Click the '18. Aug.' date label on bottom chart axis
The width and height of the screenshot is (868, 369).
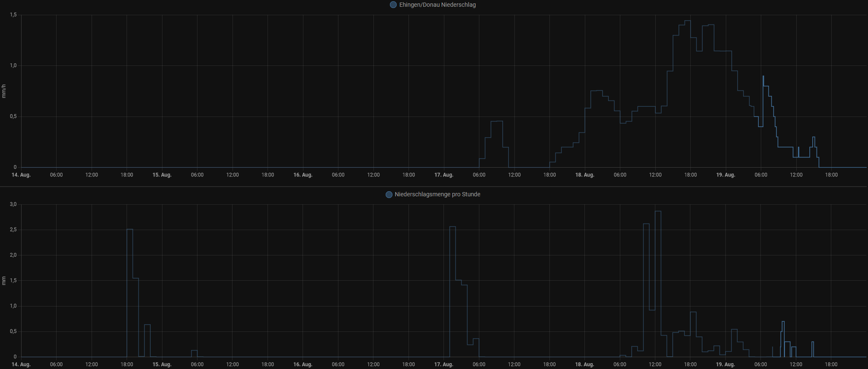click(x=584, y=364)
